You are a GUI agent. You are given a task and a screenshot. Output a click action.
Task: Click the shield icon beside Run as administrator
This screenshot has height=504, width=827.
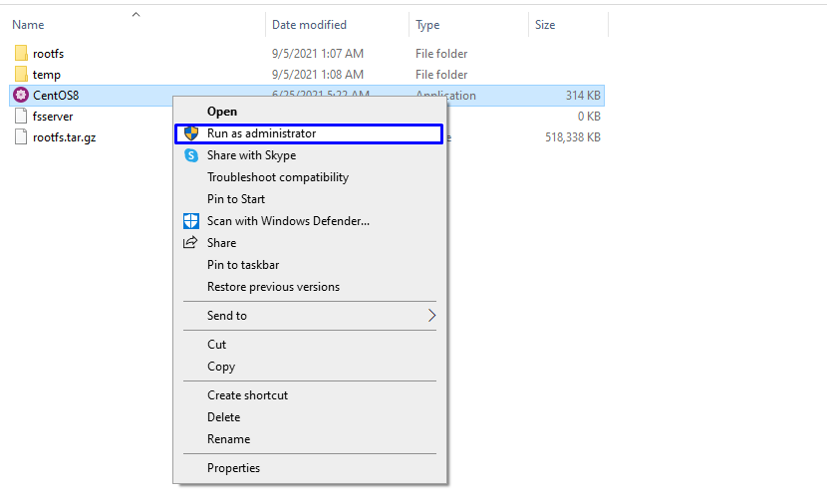tap(191, 133)
